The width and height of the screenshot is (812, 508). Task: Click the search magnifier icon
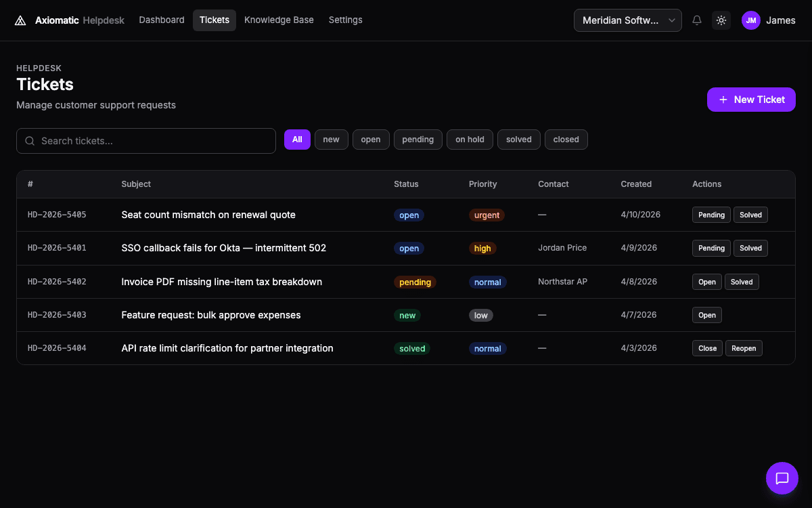(30, 140)
